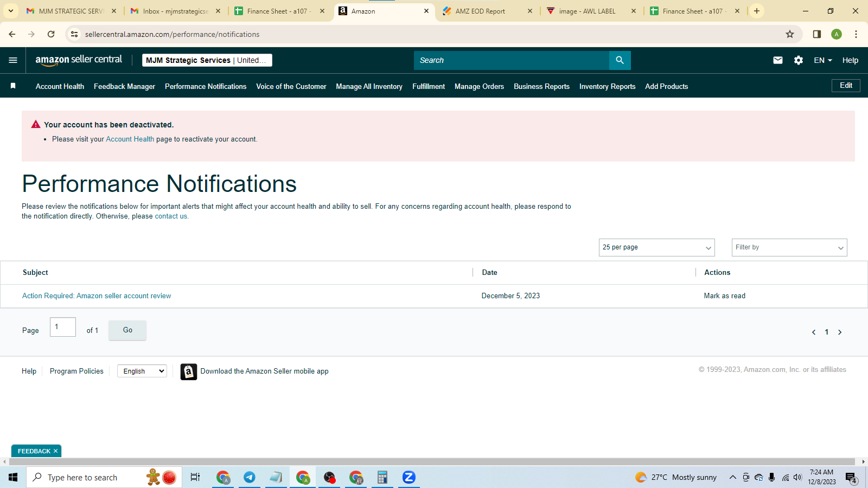The image size is (868, 488).
Task: Click the December 5, 2023 date cell
Action: pos(510,296)
